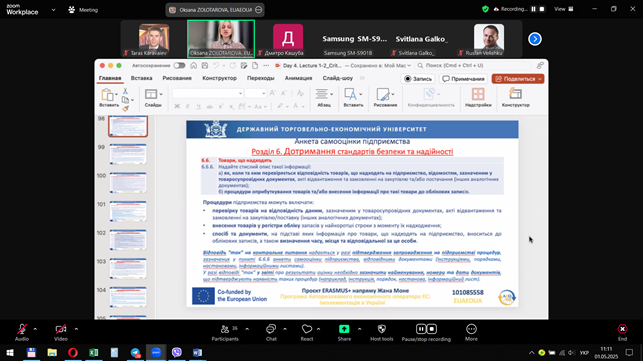Expand the Chat options arrow
Screen dimensions: 643x361
pyautogui.click(x=285, y=329)
